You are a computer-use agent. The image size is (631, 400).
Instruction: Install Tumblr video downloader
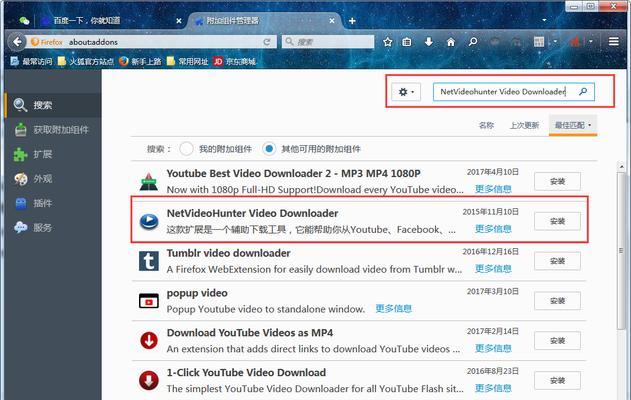point(557,261)
